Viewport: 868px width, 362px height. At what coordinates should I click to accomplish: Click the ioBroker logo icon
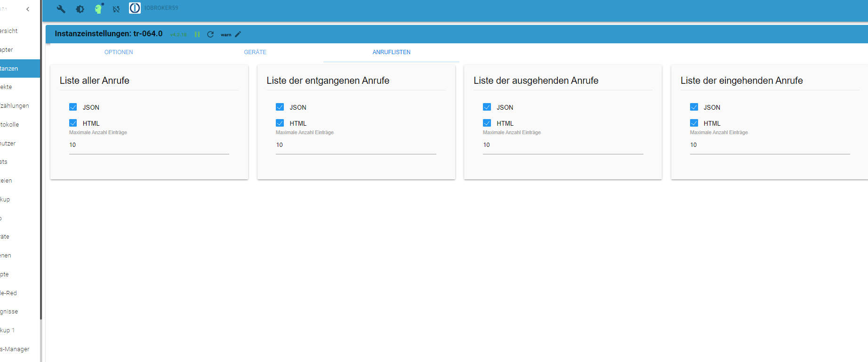135,8
